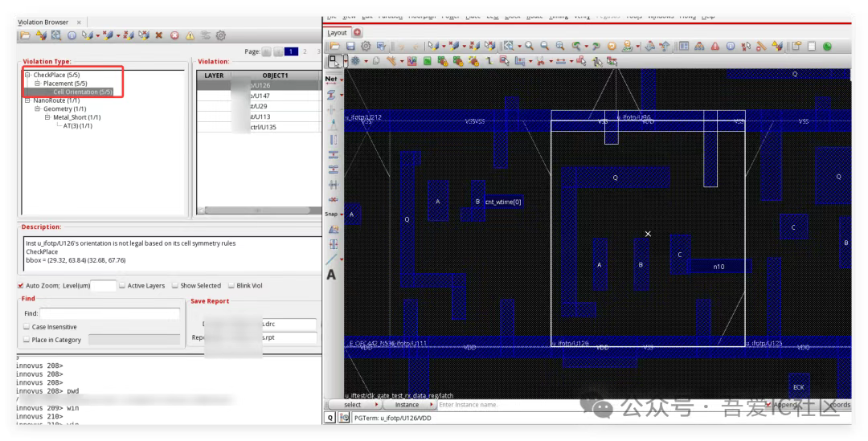
Task: Click the red warning triangle in Layout toolbar
Action: 715,47
